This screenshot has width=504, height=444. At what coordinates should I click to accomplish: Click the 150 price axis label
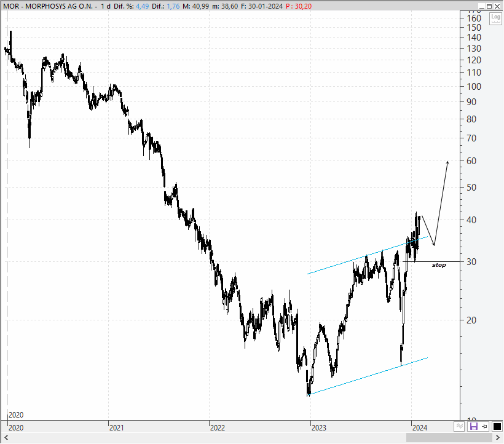tap(474, 28)
